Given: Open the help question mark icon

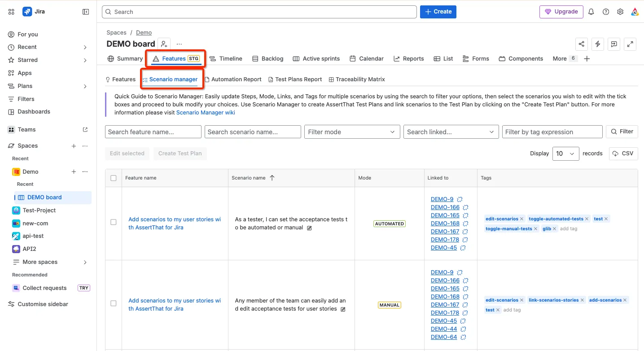Looking at the screenshot, I should 606,12.
